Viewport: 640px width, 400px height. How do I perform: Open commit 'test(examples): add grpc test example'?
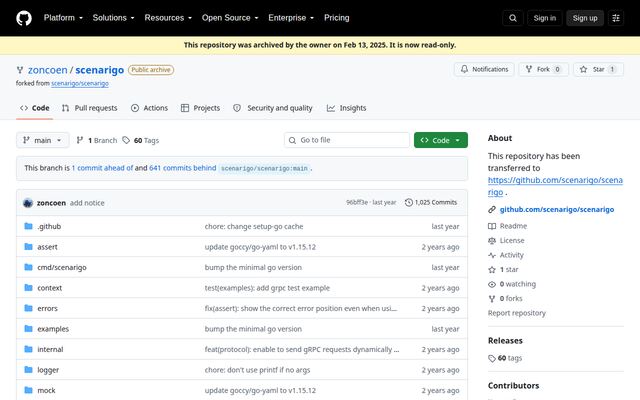coord(267,288)
